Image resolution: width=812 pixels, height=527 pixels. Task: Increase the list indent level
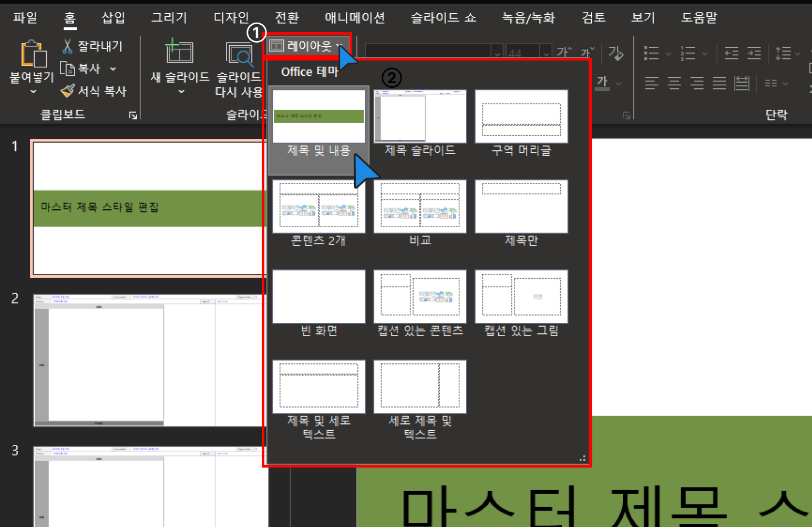[x=754, y=53]
